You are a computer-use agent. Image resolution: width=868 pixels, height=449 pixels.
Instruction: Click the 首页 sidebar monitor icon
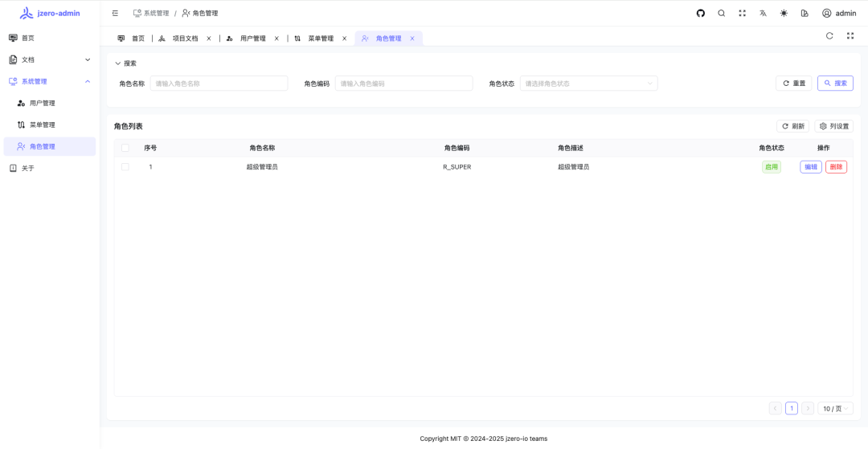tap(14, 39)
